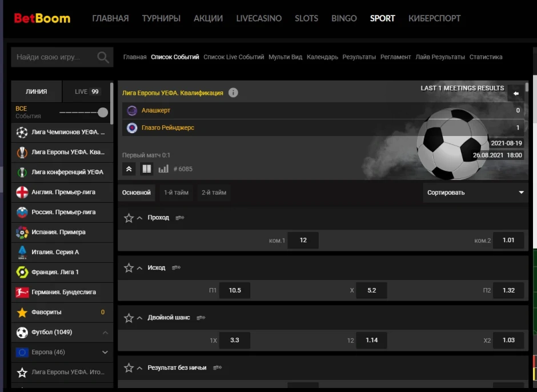Switch to the LIVE tab

pyautogui.click(x=87, y=91)
